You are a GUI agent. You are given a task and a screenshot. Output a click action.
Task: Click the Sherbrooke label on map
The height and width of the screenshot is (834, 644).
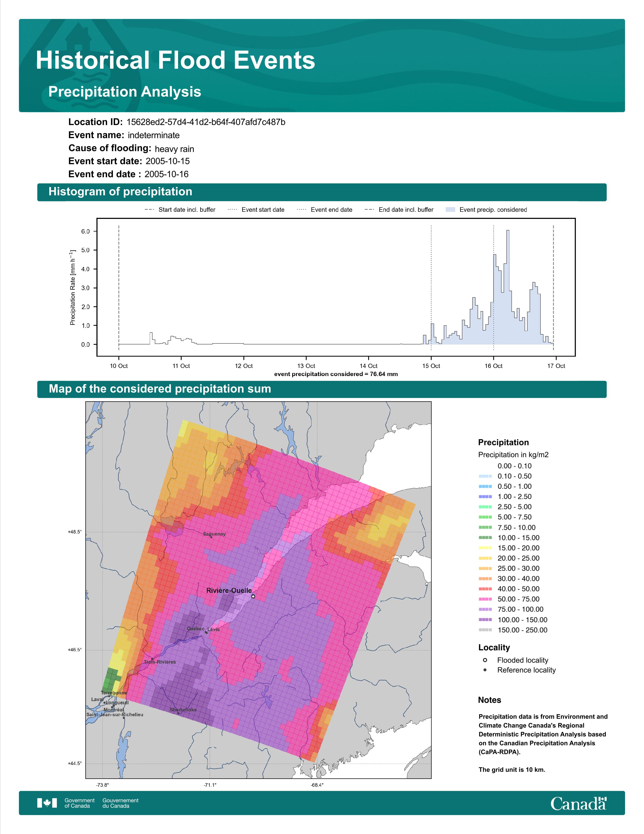[x=183, y=710]
